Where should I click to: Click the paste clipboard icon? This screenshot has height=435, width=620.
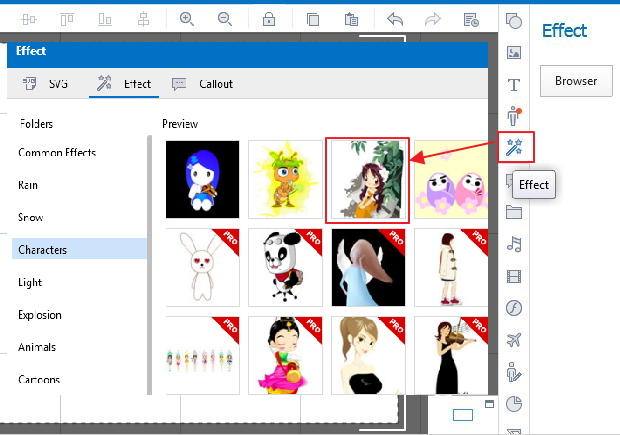[x=351, y=19]
